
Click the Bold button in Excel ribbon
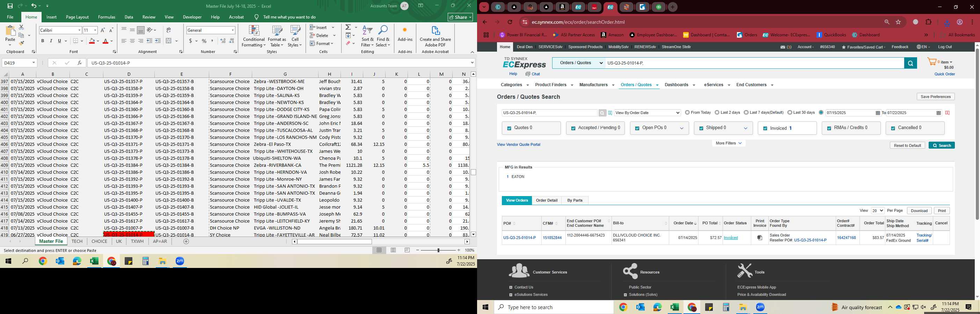click(x=43, y=41)
